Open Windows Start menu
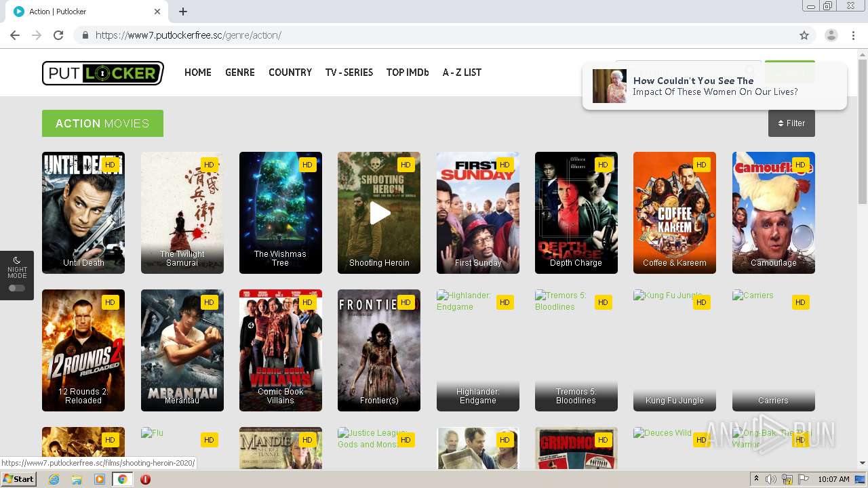 click(19, 479)
